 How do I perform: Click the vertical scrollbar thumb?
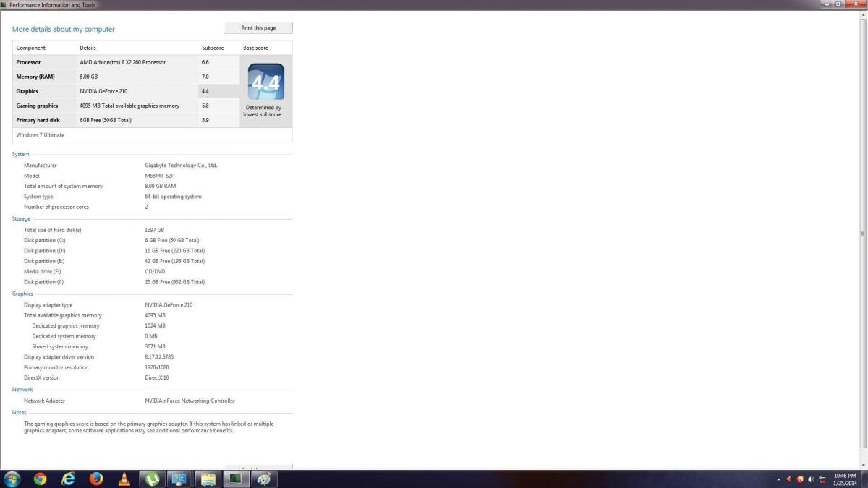click(x=863, y=233)
